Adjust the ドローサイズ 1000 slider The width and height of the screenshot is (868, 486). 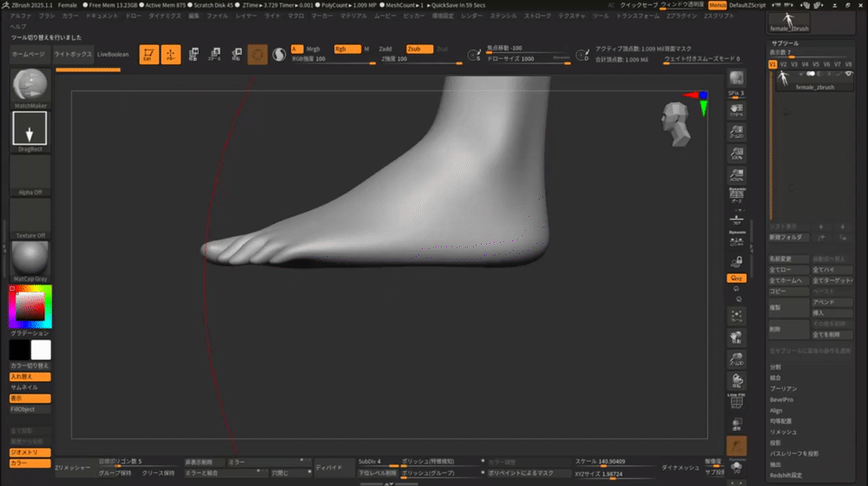[528, 59]
